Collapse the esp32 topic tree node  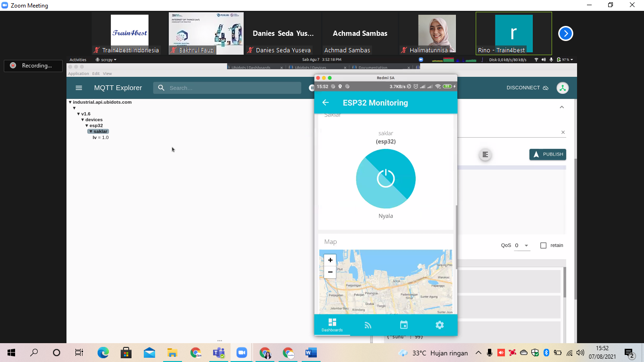87,126
